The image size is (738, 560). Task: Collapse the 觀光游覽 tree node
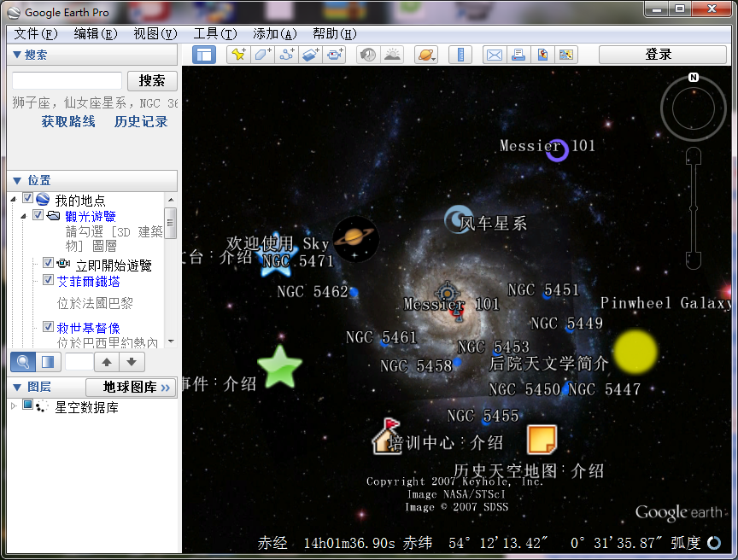tap(24, 216)
